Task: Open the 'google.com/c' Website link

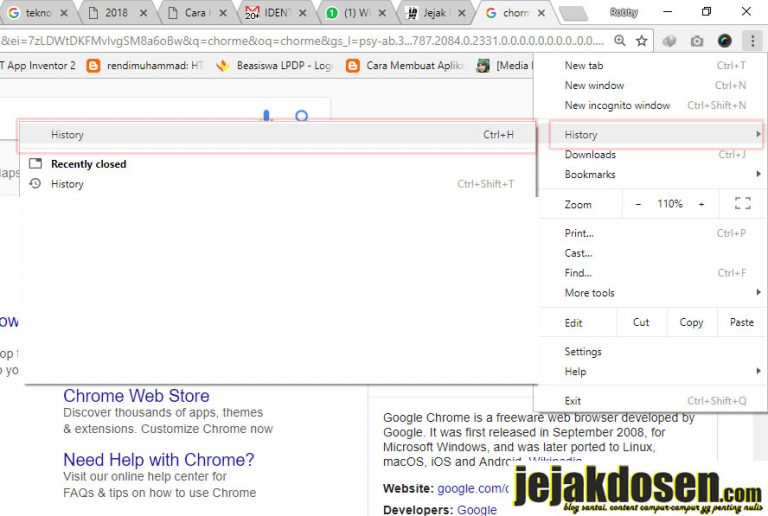Action: coord(473,489)
